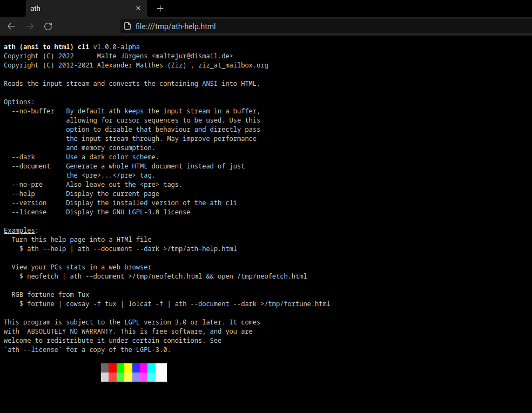
Task: Click the name 'Alexander Matthes (Ziz)'
Action: click(x=142, y=65)
